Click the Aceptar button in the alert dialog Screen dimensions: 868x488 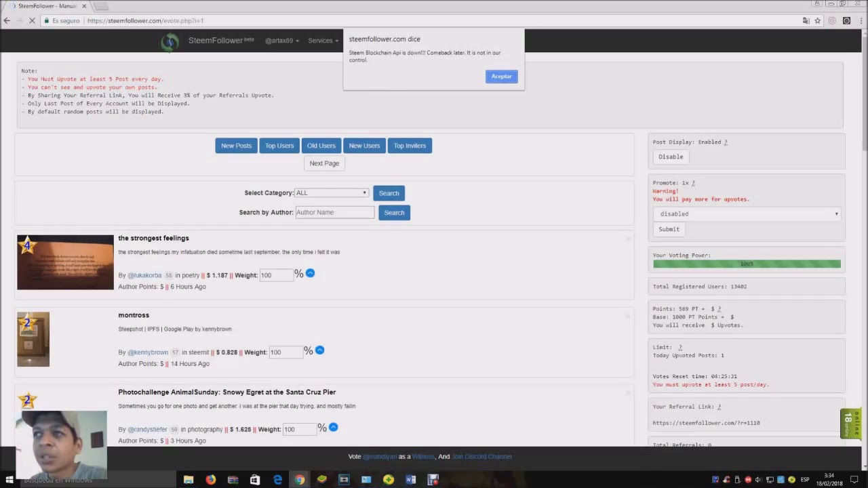pos(501,77)
